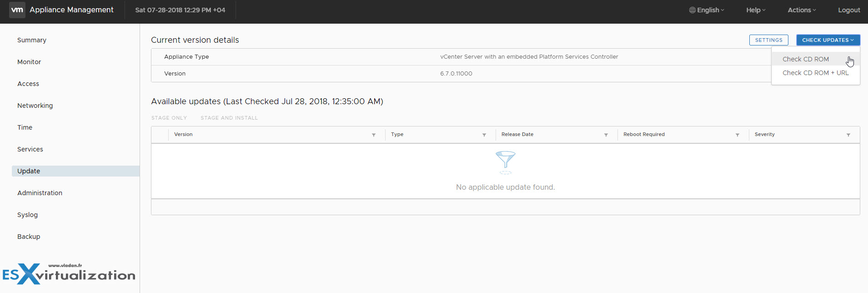Click the VMware vm logo icon

pos(17,10)
